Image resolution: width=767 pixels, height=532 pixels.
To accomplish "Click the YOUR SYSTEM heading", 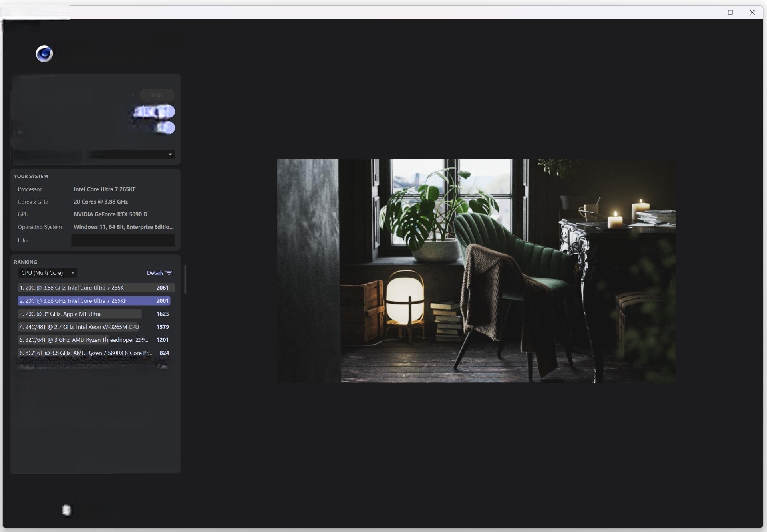I will [31, 176].
